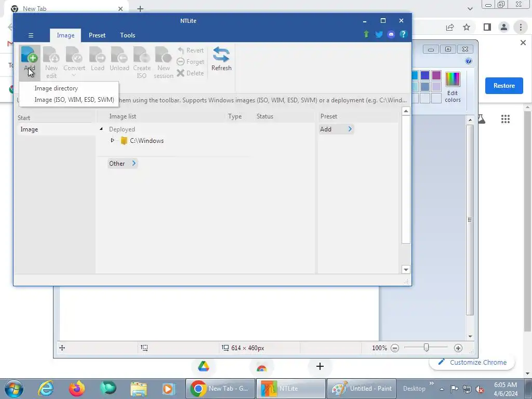Click the Load toolbar icon
The width and height of the screenshot is (532, 399).
(97, 59)
